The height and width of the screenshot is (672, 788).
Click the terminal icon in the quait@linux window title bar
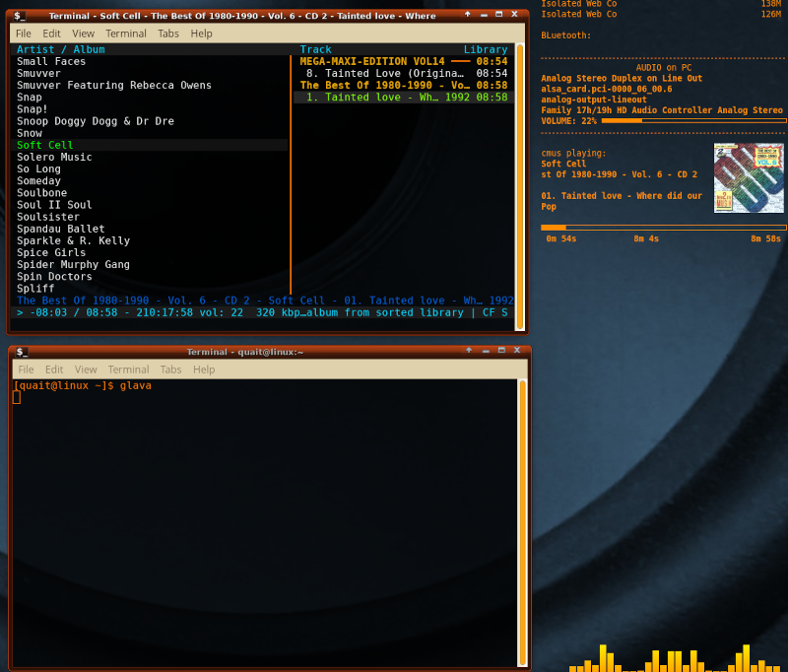coord(22,352)
